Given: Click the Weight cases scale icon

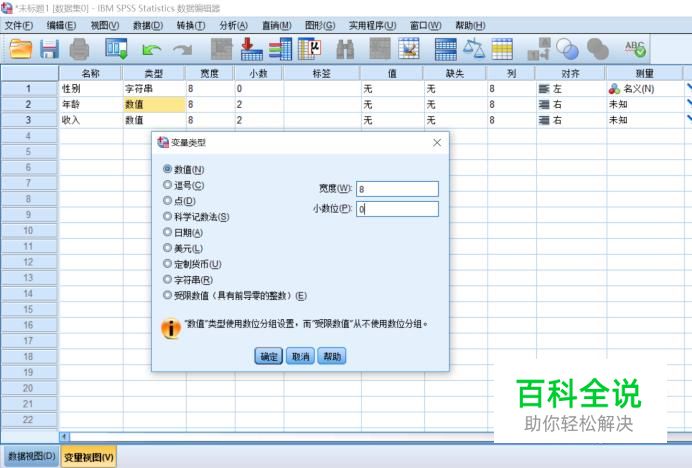Looking at the screenshot, I should pyautogui.click(x=474, y=49).
